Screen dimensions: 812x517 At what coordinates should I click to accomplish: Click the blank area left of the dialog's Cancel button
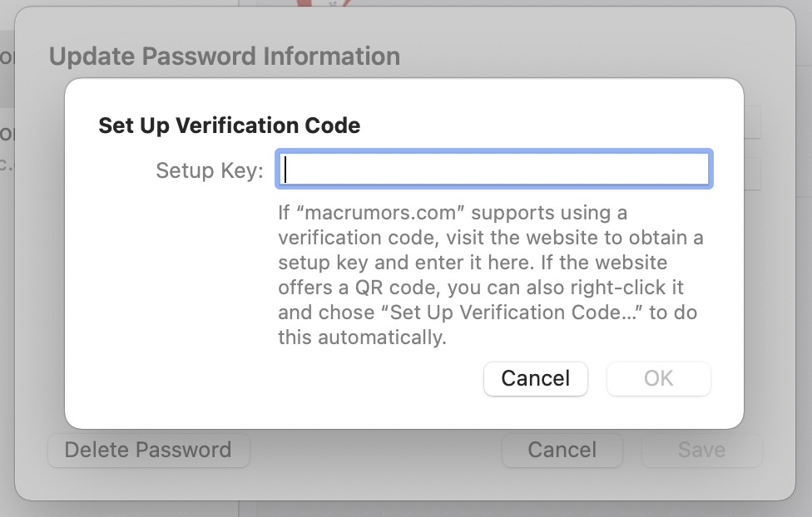pos(275,379)
